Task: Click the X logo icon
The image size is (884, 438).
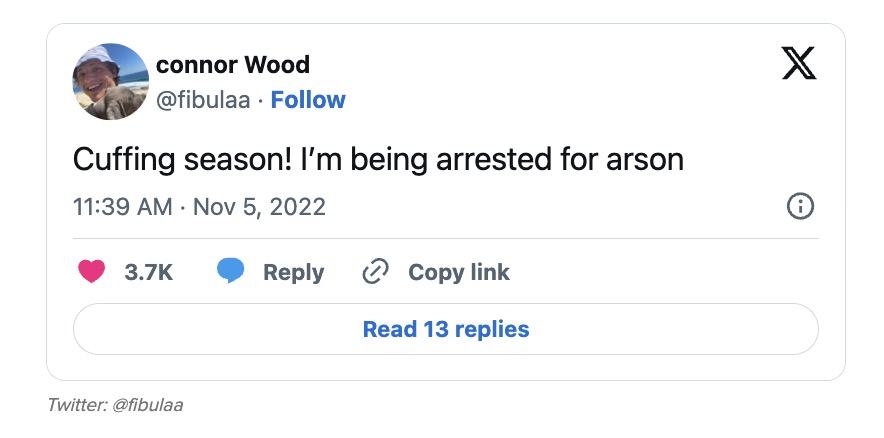Action: (797, 63)
